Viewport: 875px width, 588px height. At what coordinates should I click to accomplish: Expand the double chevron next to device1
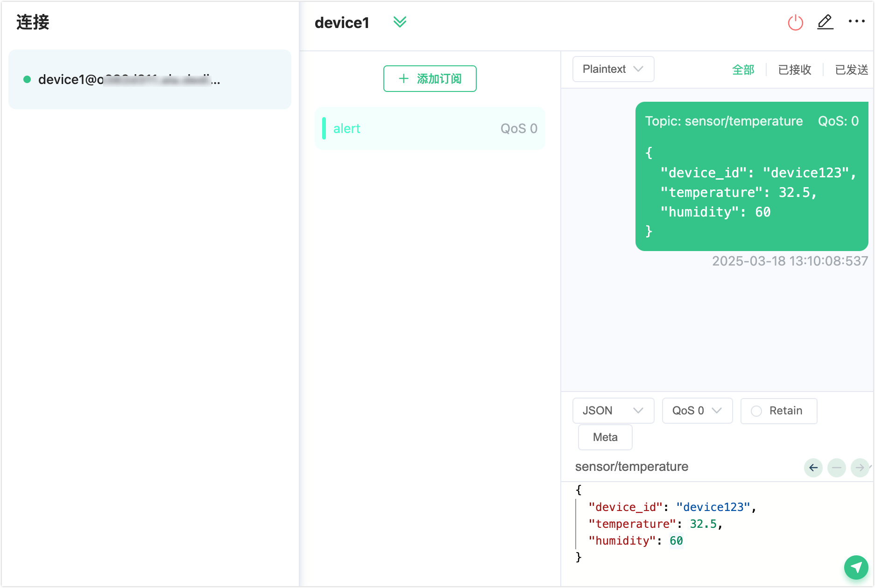pos(400,22)
